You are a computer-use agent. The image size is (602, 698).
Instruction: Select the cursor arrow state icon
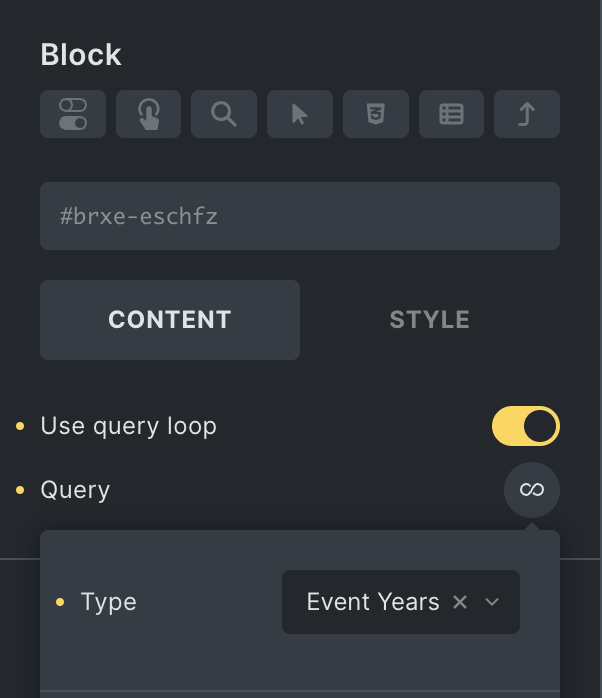(299, 114)
